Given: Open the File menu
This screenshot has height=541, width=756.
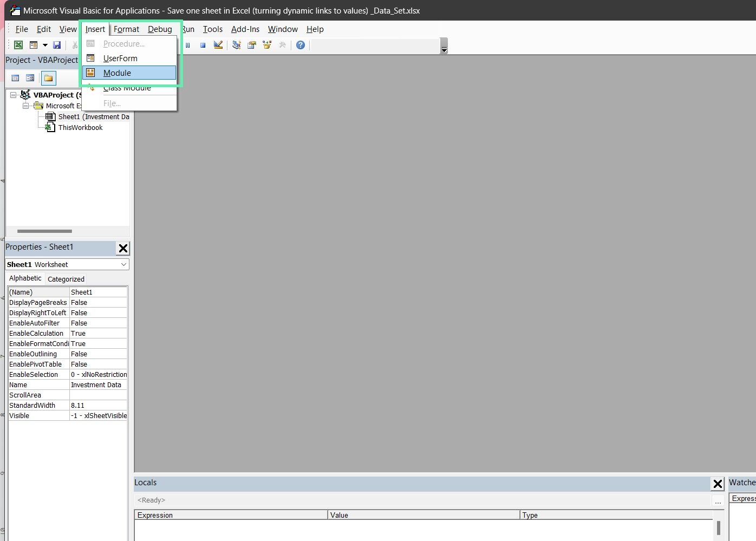Looking at the screenshot, I should 22,29.
